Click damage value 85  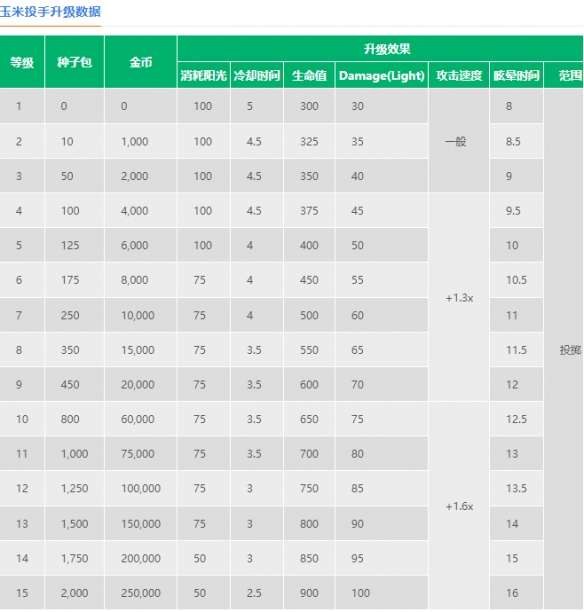point(357,488)
